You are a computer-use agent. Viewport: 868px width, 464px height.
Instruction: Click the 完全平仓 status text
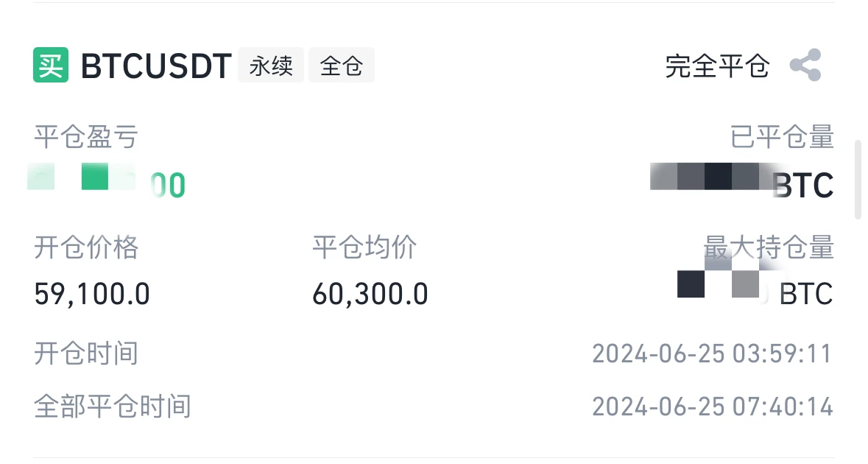[717, 66]
